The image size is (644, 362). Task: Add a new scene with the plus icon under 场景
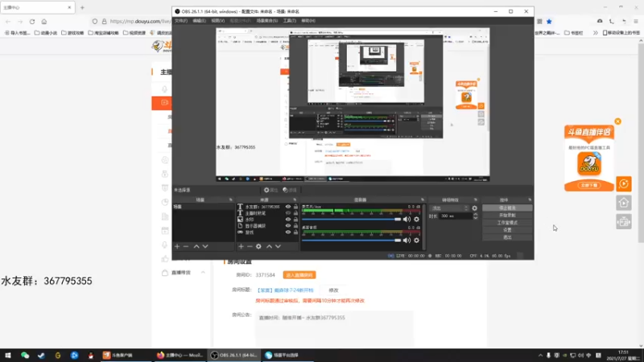(x=177, y=246)
